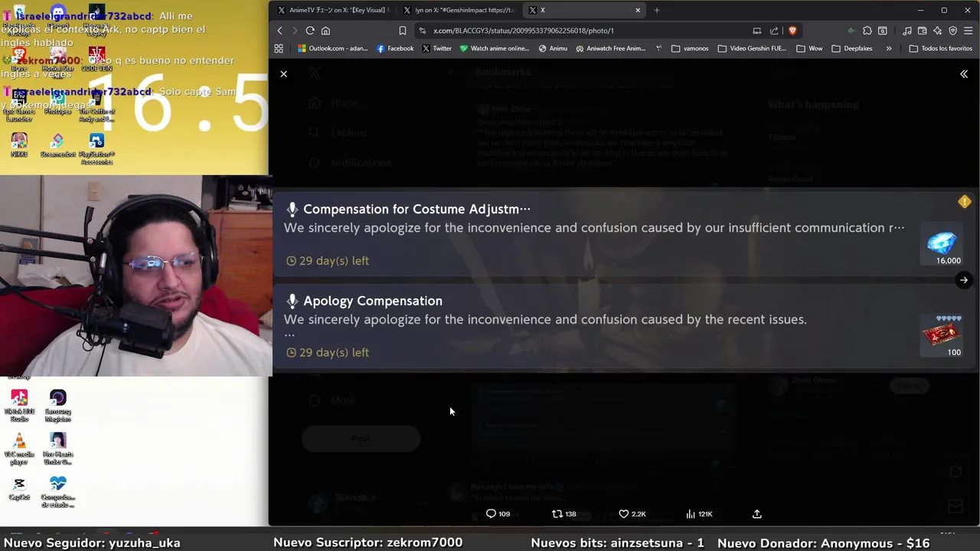Go forward in browser history

295,31
